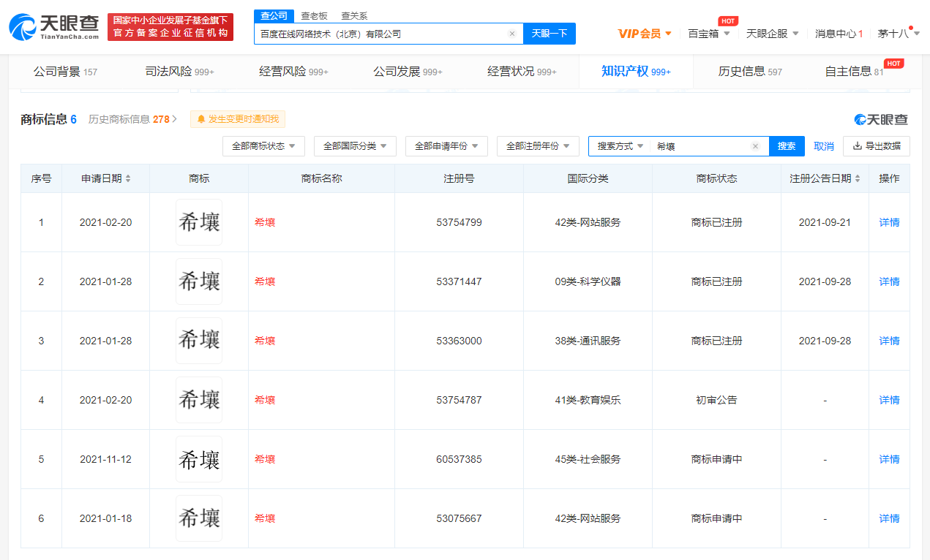Open 消息中心 notifications

[839, 34]
